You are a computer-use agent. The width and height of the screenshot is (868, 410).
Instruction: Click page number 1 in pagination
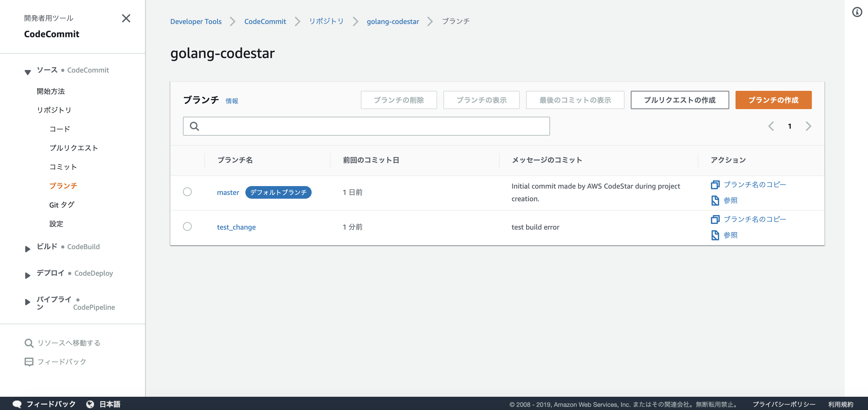coord(789,126)
